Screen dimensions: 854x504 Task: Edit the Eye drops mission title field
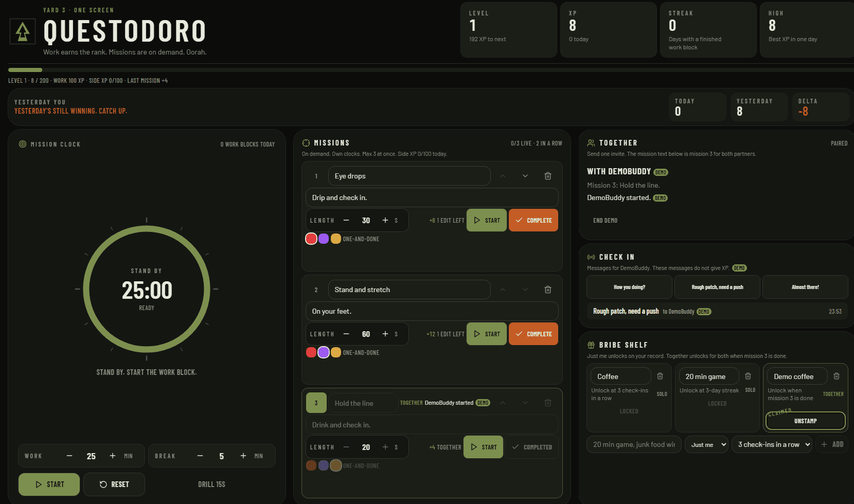[x=409, y=176]
